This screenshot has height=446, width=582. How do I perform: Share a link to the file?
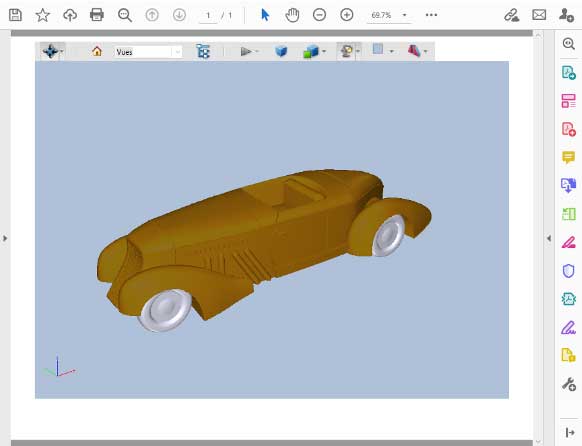point(511,15)
